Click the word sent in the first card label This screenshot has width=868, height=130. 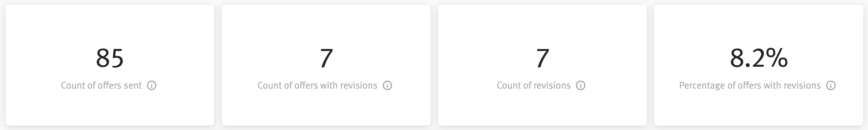pos(132,86)
